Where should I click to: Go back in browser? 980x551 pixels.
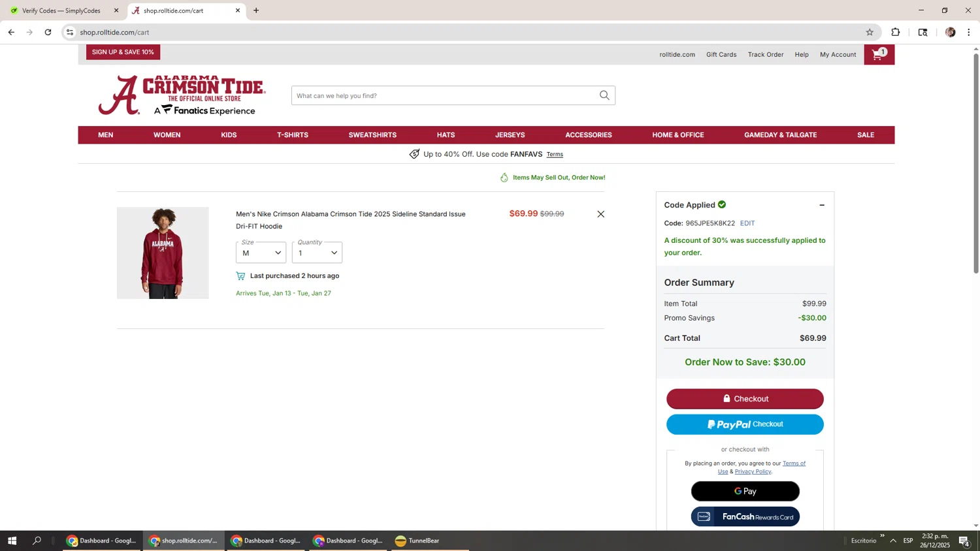[x=11, y=32]
